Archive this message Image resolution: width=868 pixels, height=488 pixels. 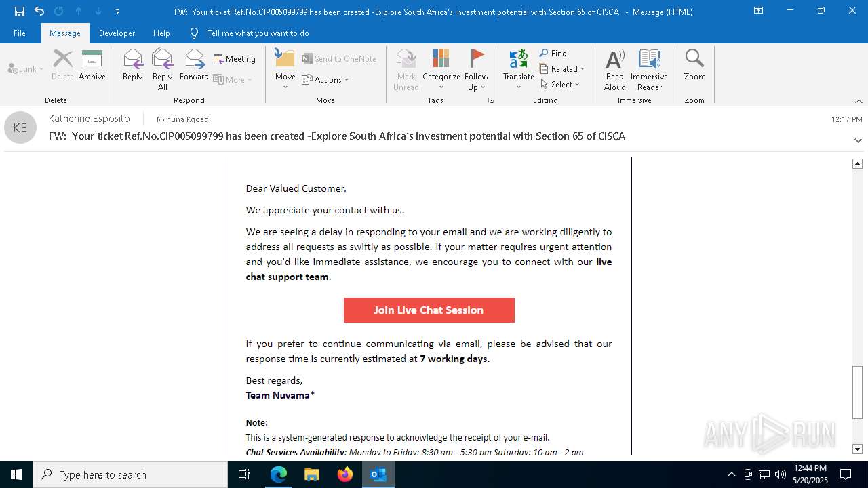click(92, 65)
